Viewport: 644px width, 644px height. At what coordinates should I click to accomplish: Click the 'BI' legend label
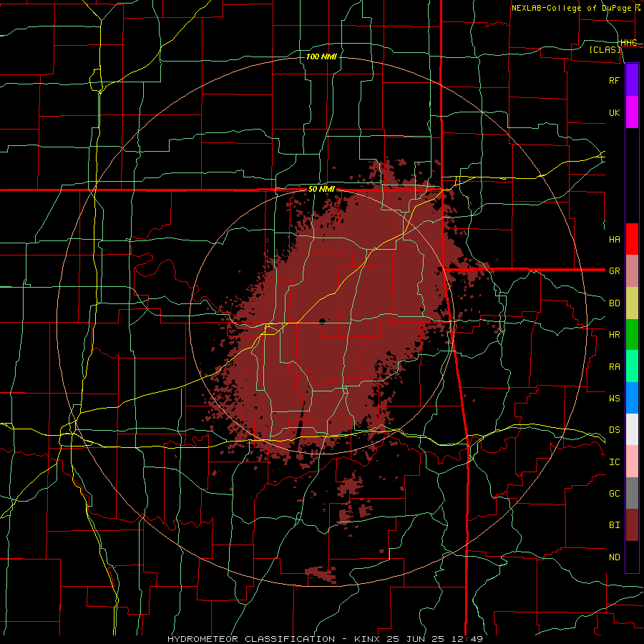[614, 525]
